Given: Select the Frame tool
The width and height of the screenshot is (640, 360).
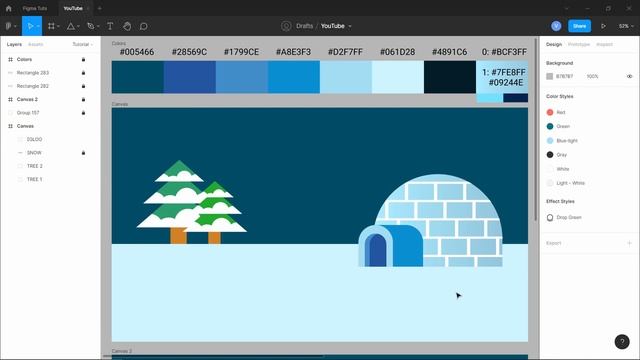Looking at the screenshot, I should [51, 26].
